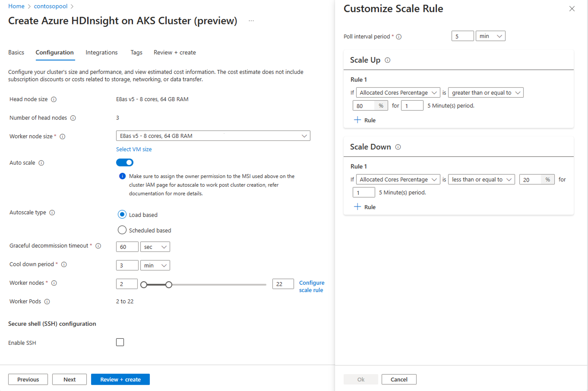The height and width of the screenshot is (391, 588).
Task: Click the Scale Up period count field
Action: coord(412,106)
